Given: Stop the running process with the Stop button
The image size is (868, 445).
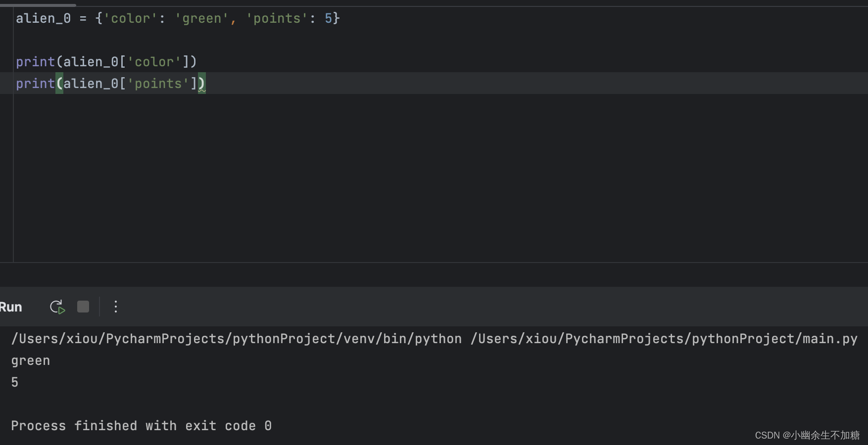Looking at the screenshot, I should pyautogui.click(x=83, y=307).
